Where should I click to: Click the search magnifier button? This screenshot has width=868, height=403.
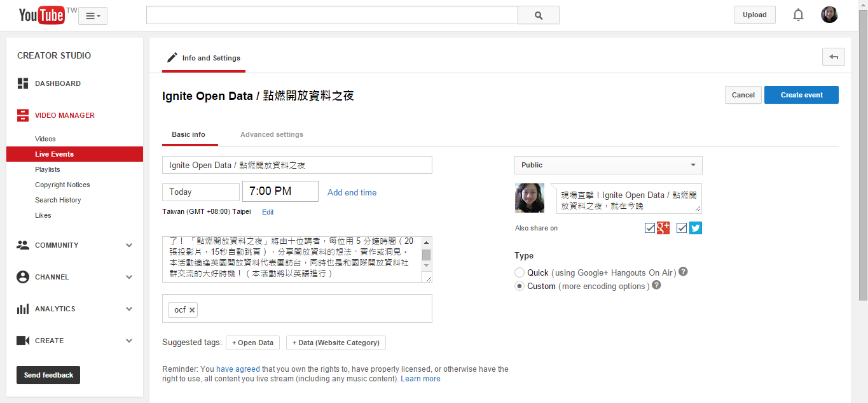click(539, 15)
